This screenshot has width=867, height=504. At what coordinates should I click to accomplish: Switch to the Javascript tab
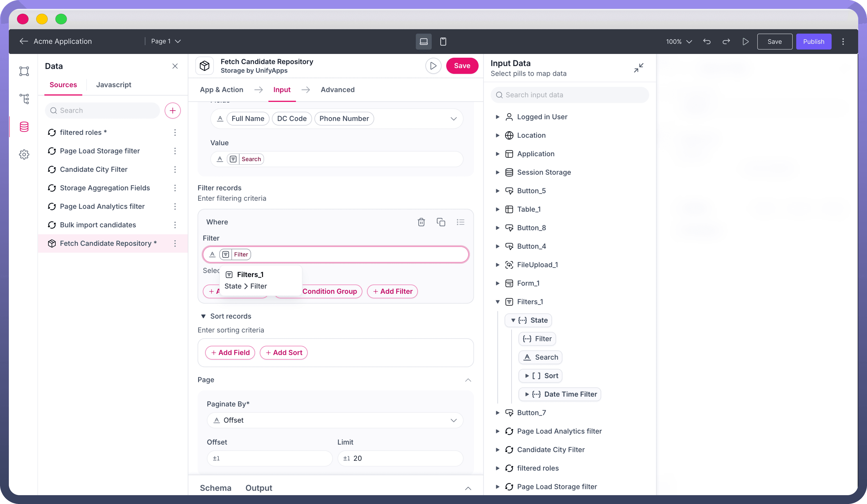[113, 85]
